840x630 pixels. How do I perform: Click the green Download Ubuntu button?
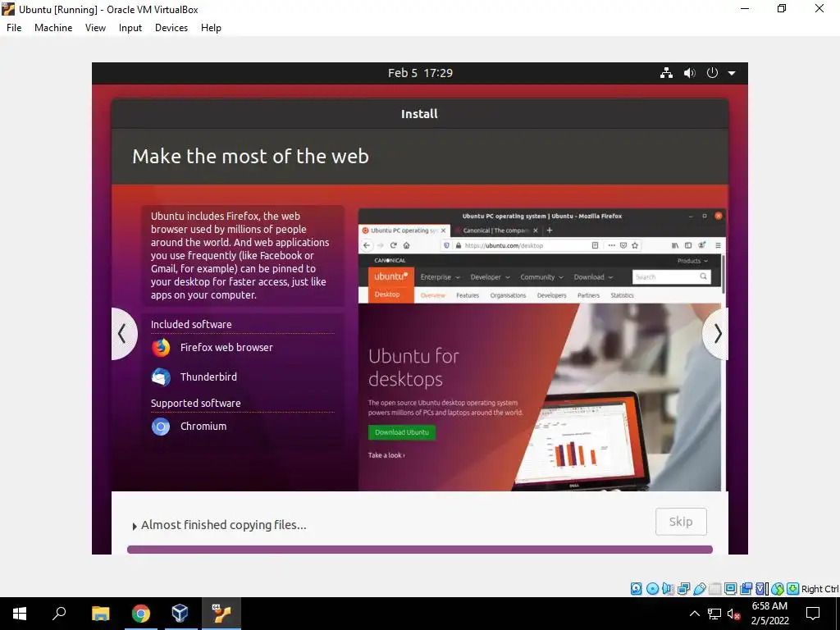(x=402, y=432)
